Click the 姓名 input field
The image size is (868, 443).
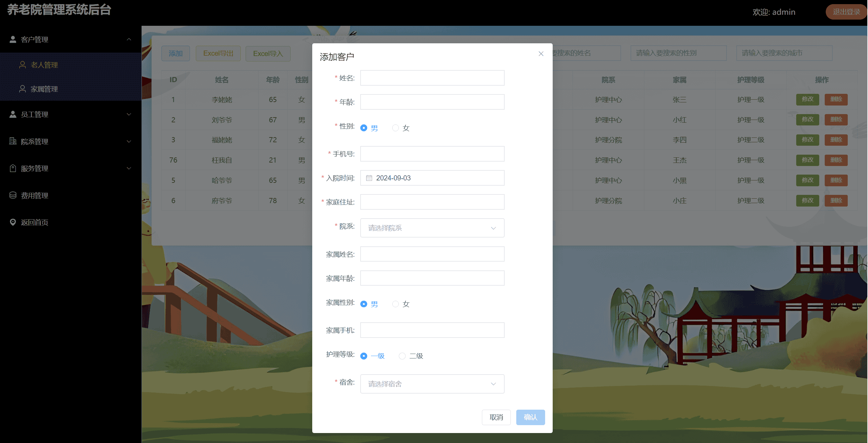[432, 78]
